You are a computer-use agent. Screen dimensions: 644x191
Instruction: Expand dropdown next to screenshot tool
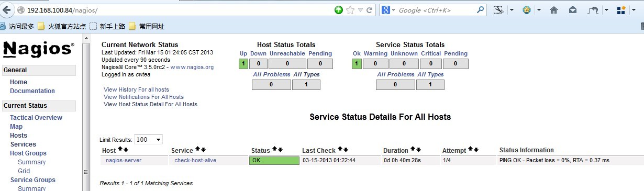click(511, 10)
